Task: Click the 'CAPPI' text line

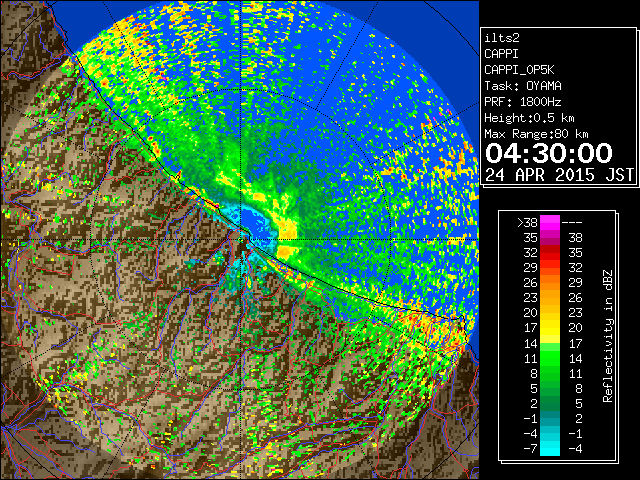Action: point(501,54)
